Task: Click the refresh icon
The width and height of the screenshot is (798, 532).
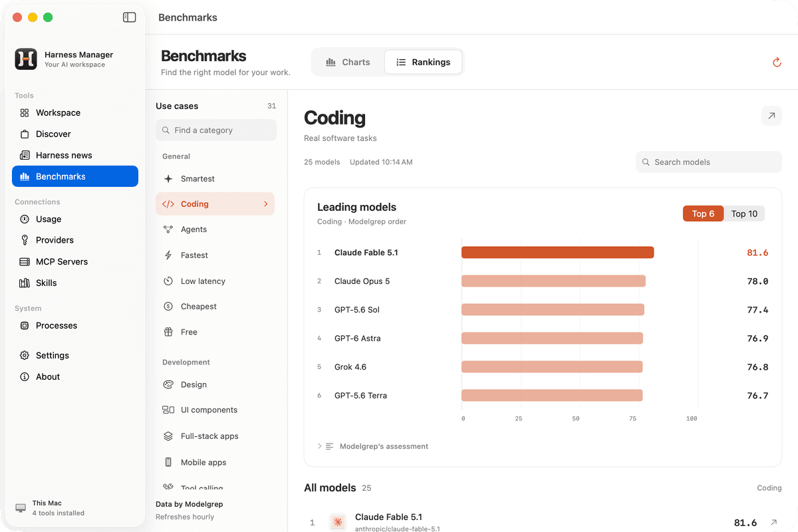Action: pos(777,62)
